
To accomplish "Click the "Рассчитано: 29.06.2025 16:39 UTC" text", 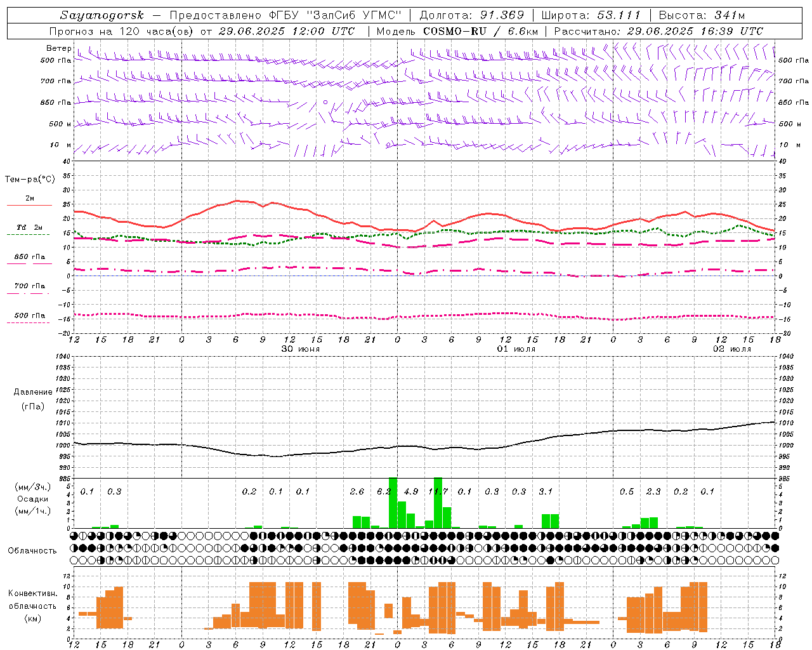I will point(658,31).
